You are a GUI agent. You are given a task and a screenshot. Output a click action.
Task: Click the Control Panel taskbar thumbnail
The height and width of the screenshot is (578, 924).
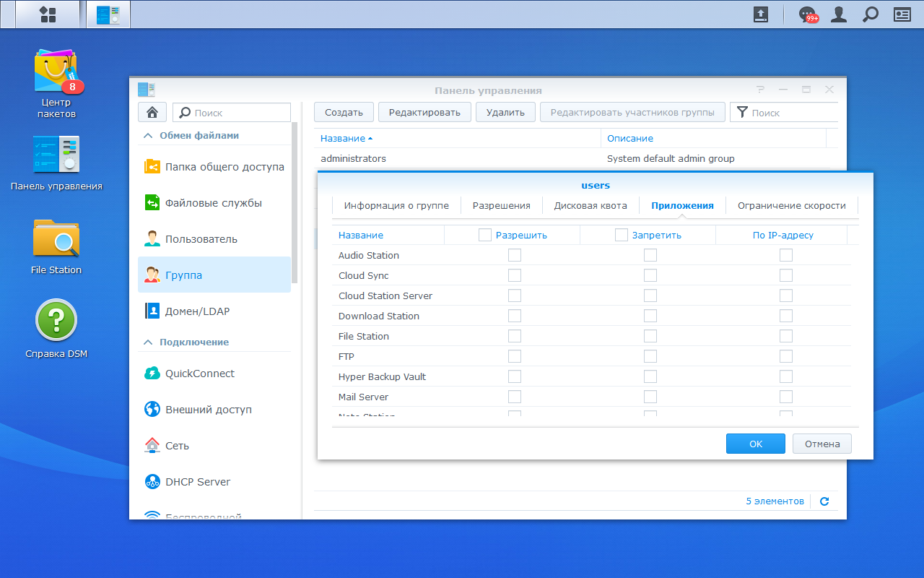[x=108, y=14]
